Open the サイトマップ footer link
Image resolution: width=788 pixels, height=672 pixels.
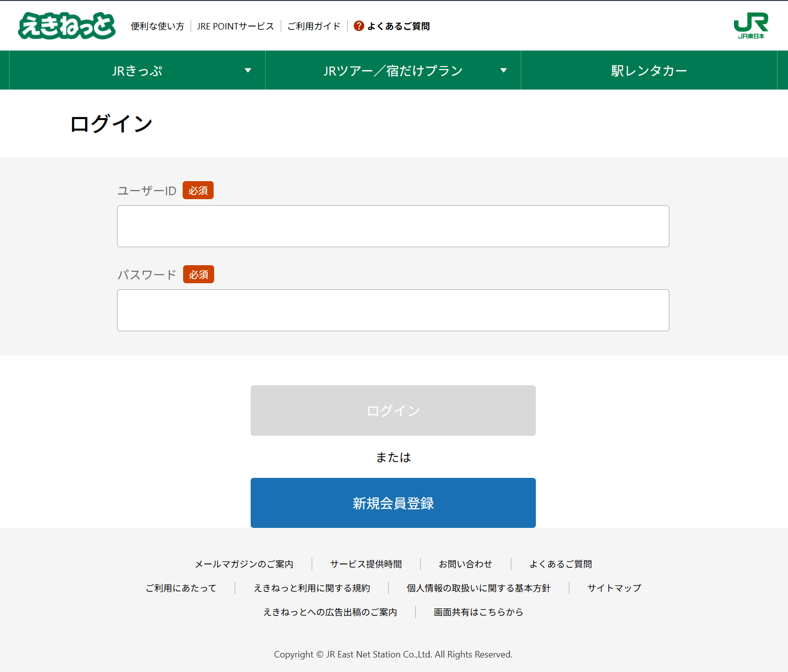[x=614, y=588]
